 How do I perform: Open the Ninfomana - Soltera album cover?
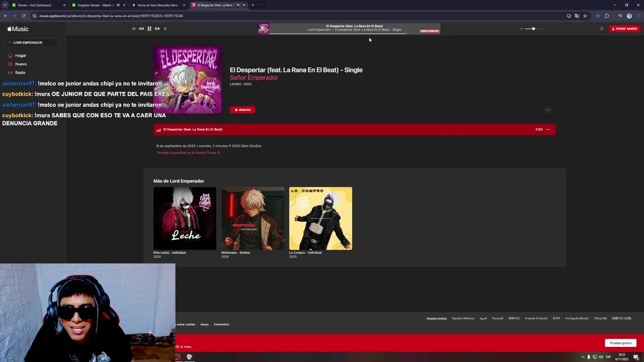click(x=253, y=218)
